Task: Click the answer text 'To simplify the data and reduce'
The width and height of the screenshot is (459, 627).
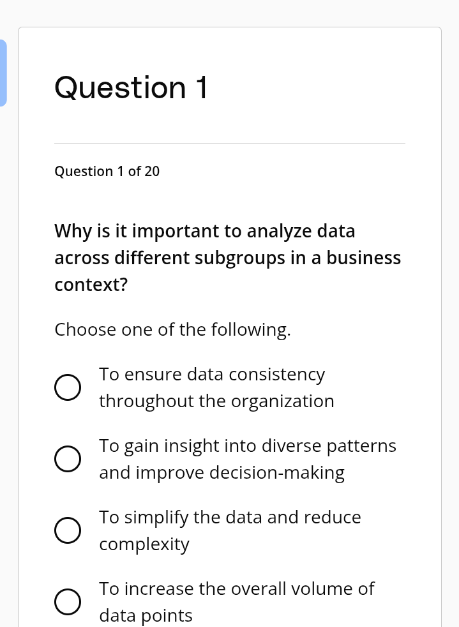Action: pos(230,517)
